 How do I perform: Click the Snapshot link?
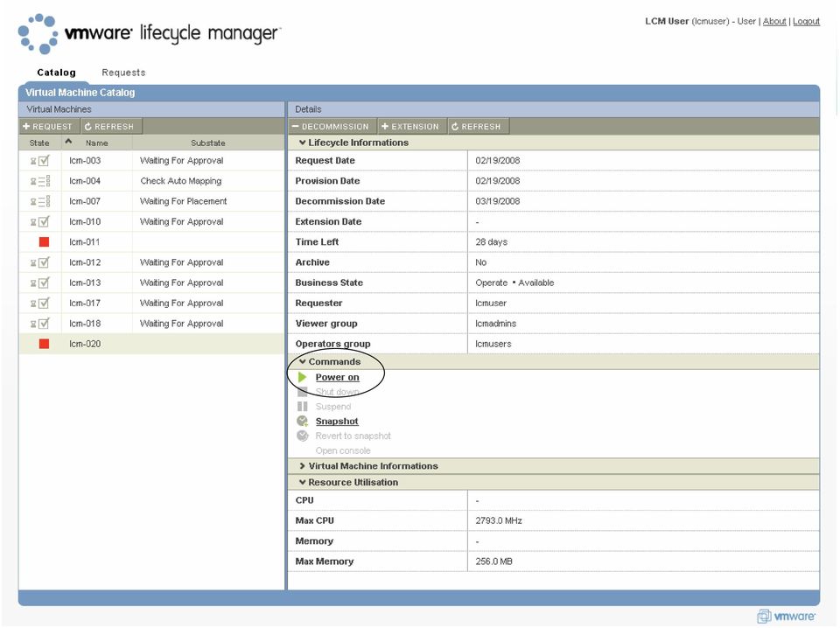337,422
